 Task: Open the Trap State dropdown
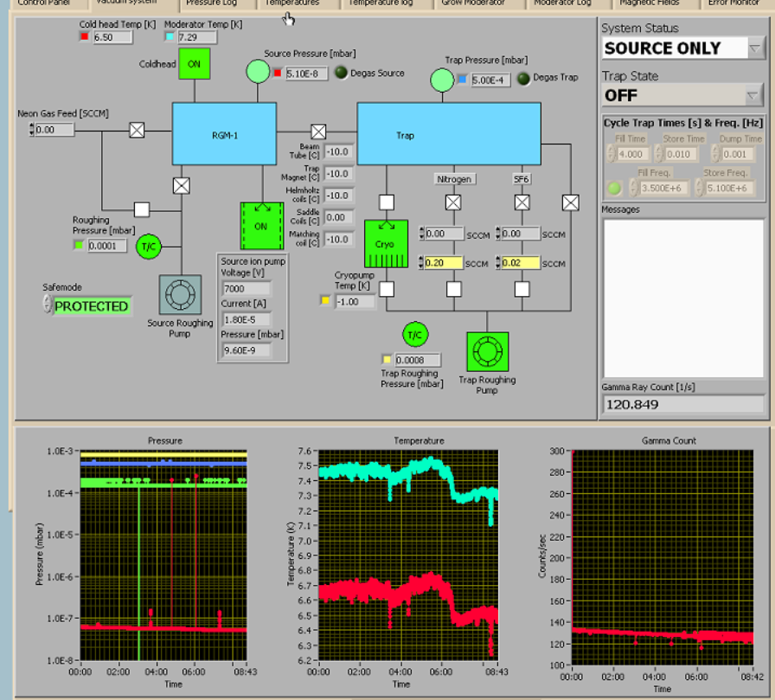pos(753,95)
